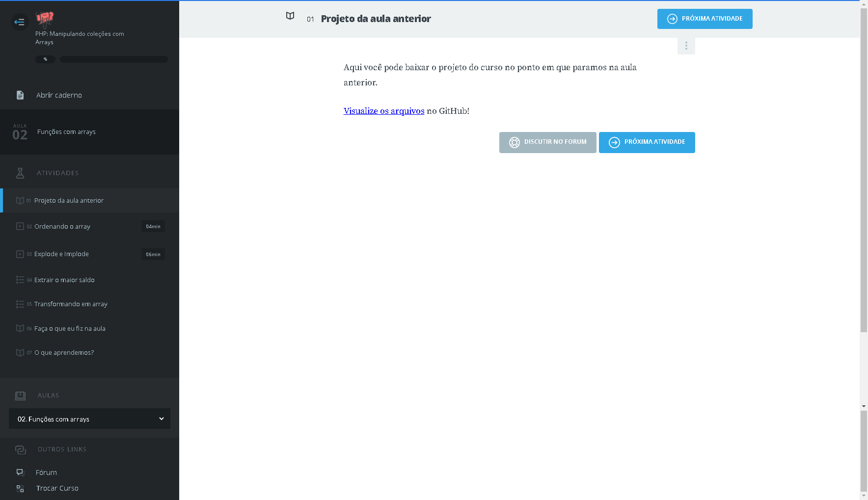
Task: Click the back arrow icon in sidebar
Action: 20,22
